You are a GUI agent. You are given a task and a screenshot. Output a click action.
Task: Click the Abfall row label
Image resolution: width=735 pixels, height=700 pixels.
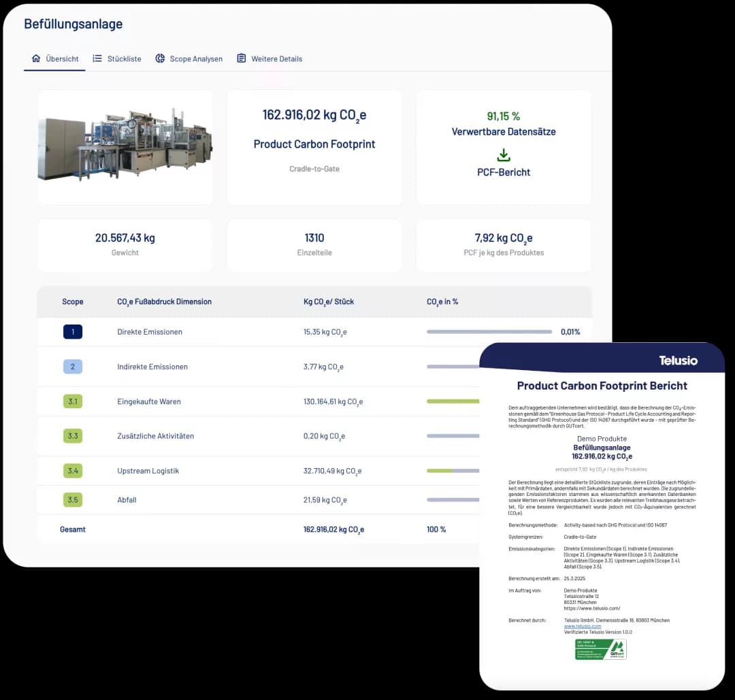click(x=127, y=499)
